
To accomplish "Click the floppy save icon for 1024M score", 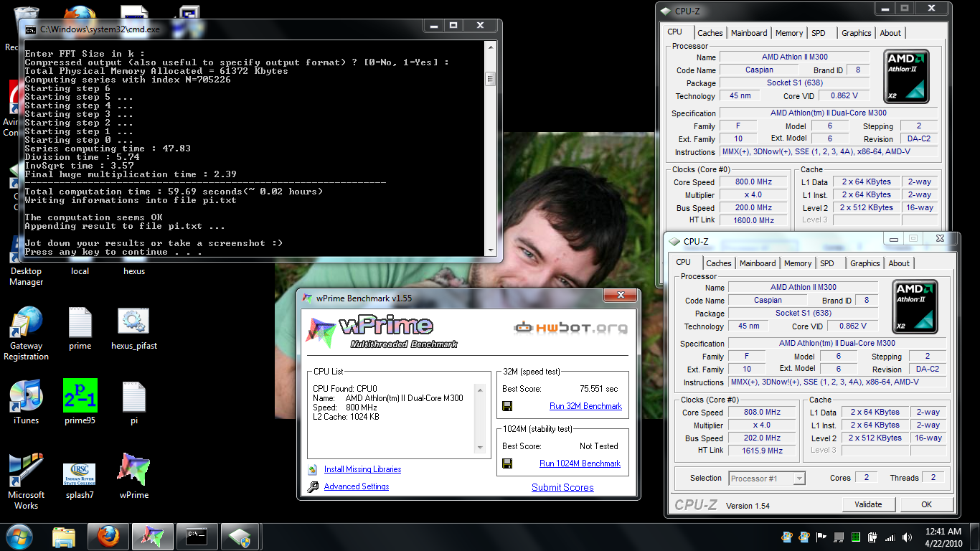I will [507, 463].
